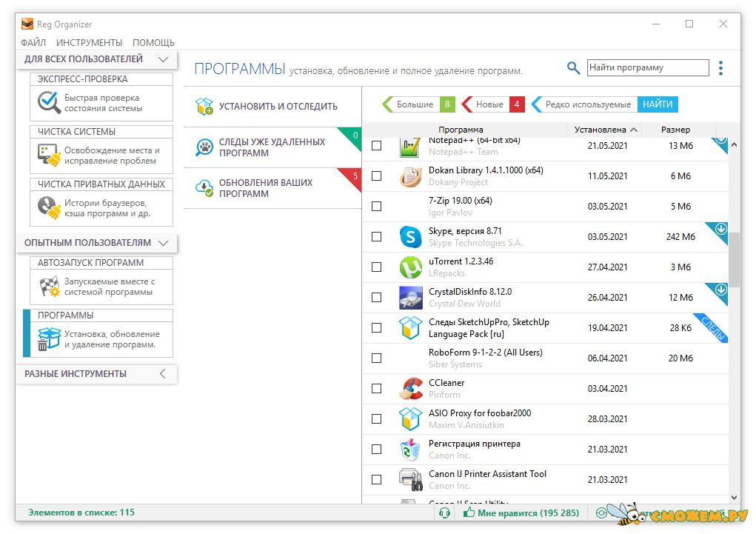Check the CCleaner checkbox
Image resolution: width=756 pixels, height=534 pixels.
(377, 389)
